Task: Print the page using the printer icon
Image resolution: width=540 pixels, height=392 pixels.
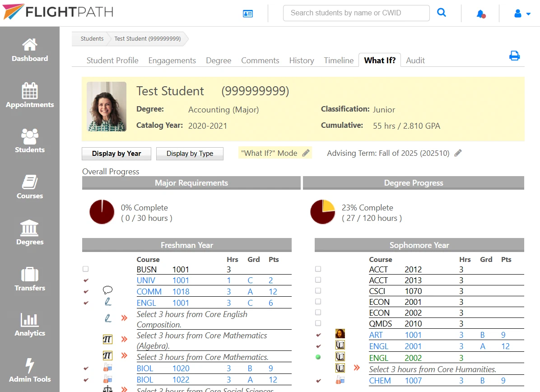Action: 514,56
